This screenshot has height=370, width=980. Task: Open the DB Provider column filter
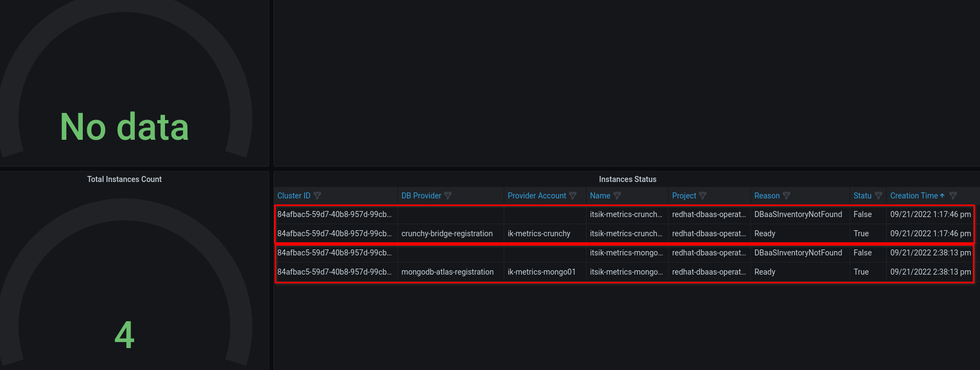click(448, 196)
